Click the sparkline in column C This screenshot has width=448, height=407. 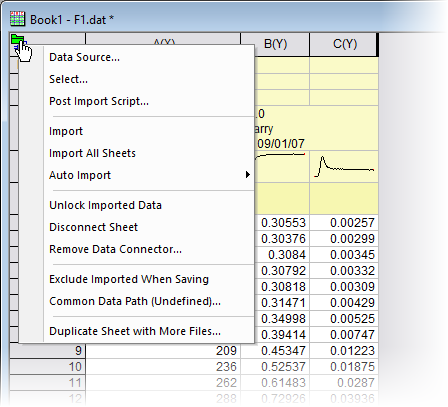pyautogui.click(x=344, y=166)
